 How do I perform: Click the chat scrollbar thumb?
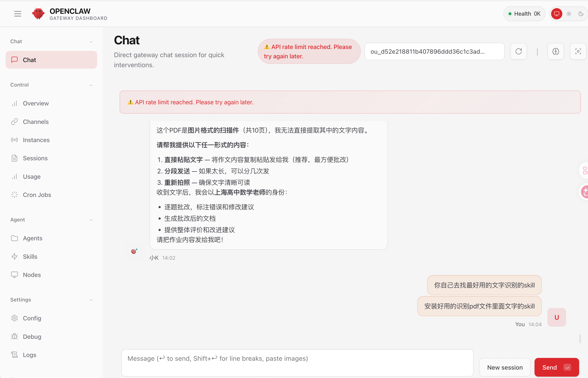pyautogui.click(x=580, y=339)
